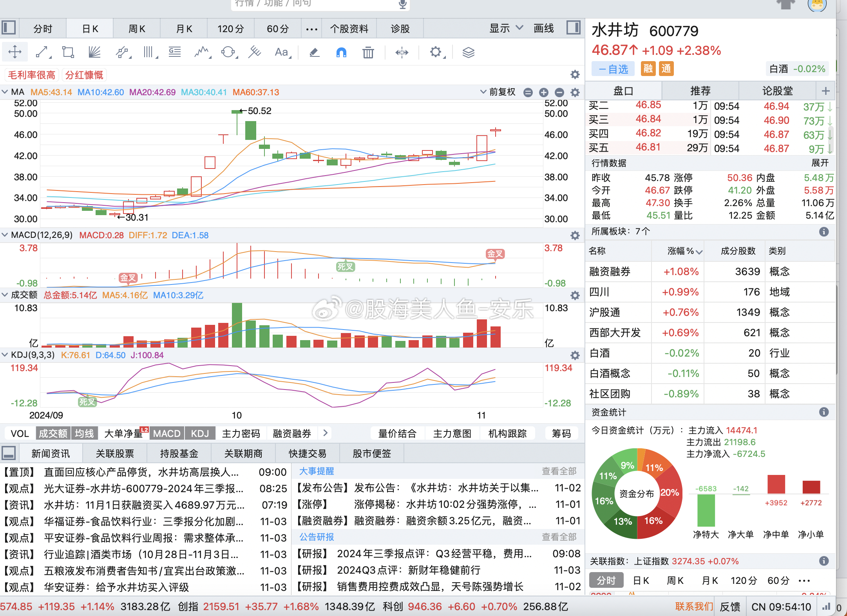Open the 关联股票 tab
The width and height of the screenshot is (847, 616).
click(115, 453)
